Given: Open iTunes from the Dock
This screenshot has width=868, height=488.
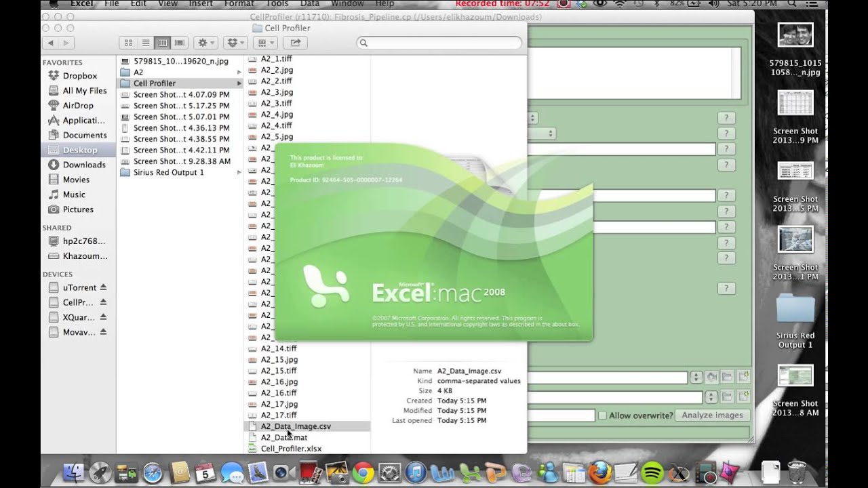Looking at the screenshot, I should (x=416, y=472).
